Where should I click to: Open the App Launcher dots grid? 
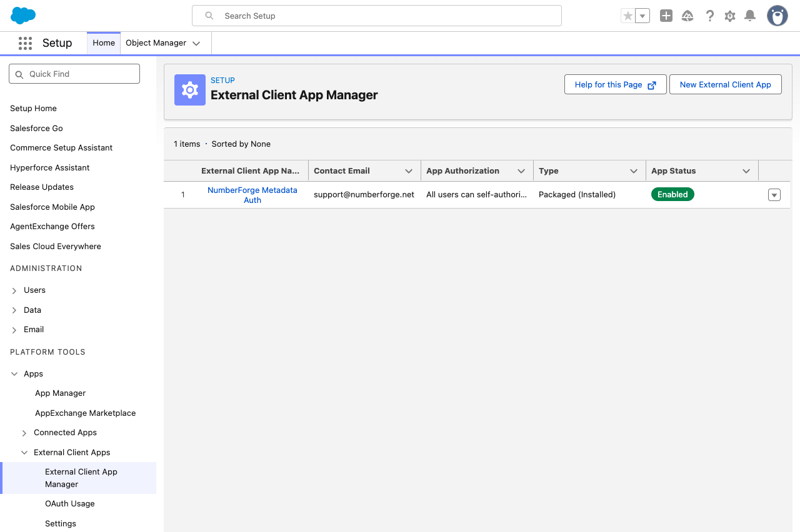point(25,43)
